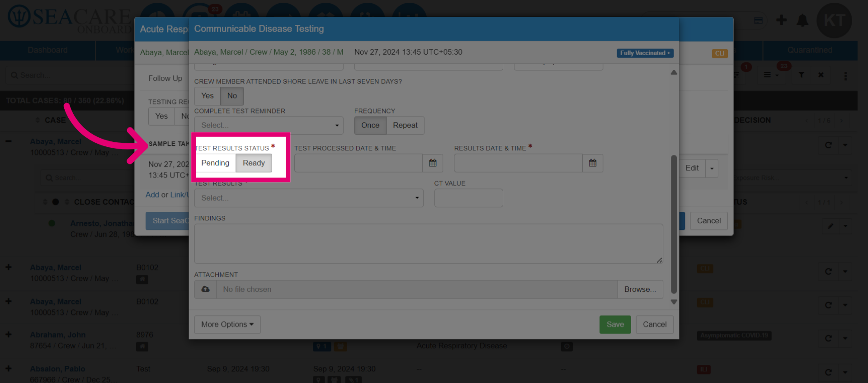Click pencil edit icon on Arnesto row
Viewport: 868px width, 383px height.
(830, 226)
